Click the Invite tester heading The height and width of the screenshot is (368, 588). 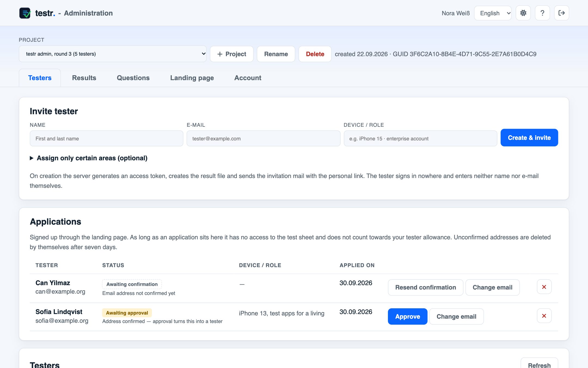click(x=54, y=111)
